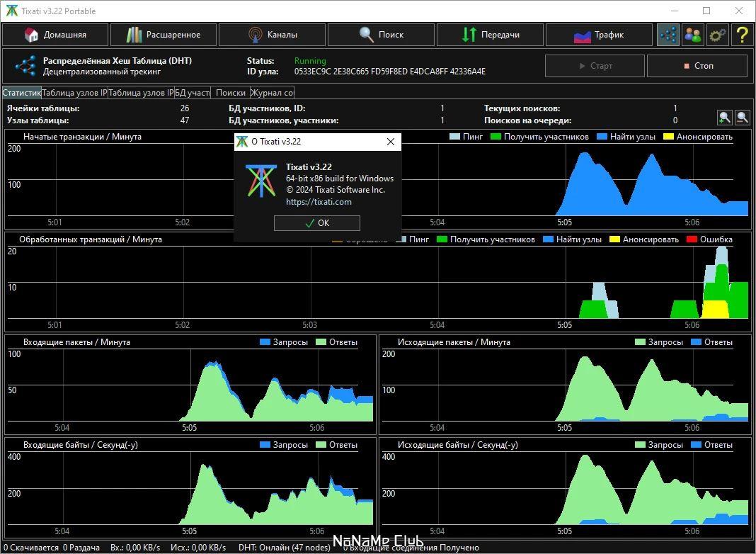Viewport: 756px width, 554px height.
Task: Open the Каналы channels section
Action: click(x=272, y=35)
